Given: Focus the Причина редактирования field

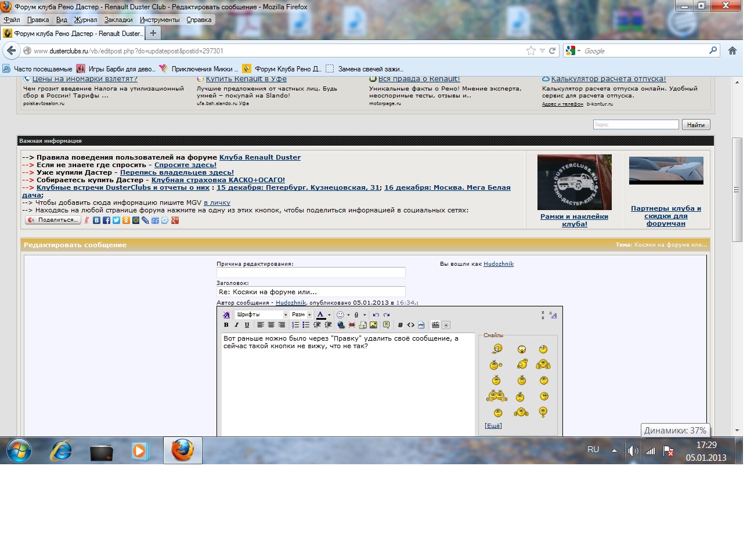Looking at the screenshot, I should click(311, 272).
